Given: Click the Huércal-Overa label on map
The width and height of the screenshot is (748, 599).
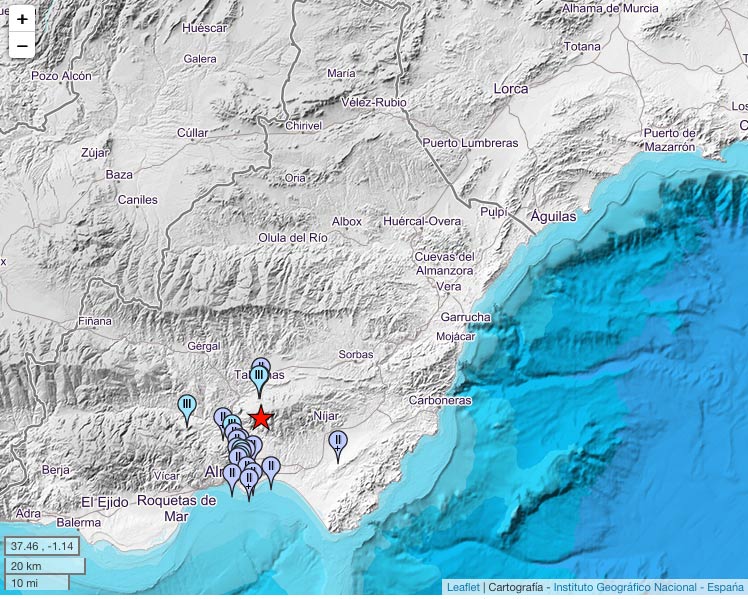Looking at the screenshot, I should (x=419, y=220).
